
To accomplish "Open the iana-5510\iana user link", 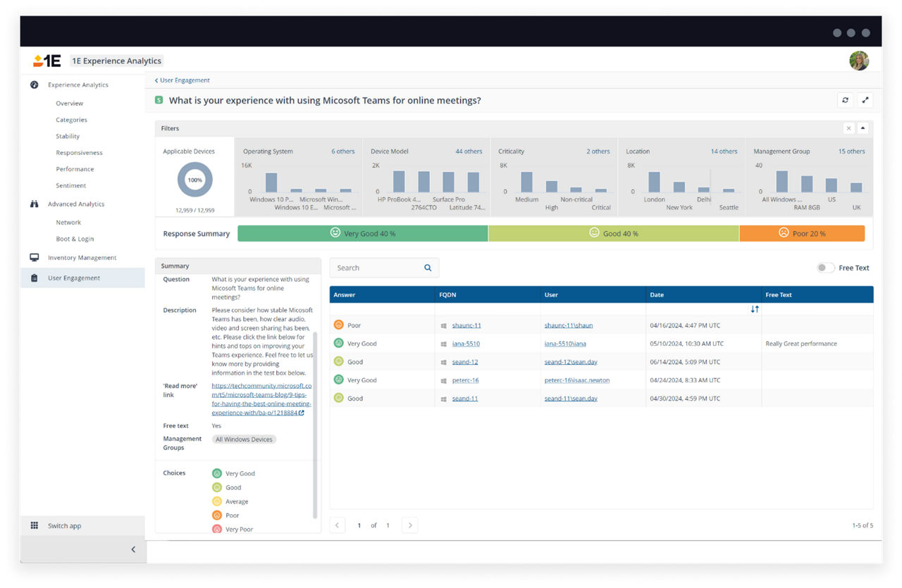I will click(565, 344).
